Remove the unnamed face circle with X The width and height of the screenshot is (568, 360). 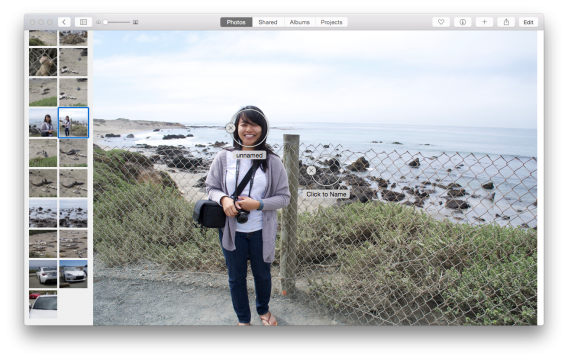(x=230, y=128)
